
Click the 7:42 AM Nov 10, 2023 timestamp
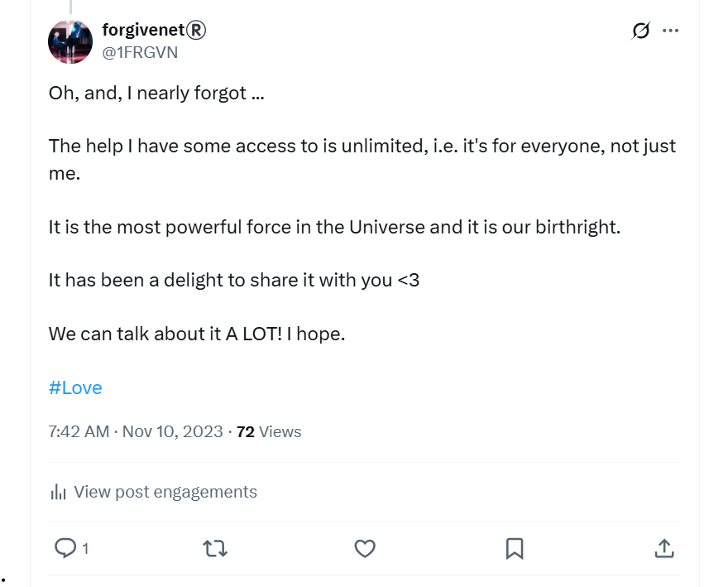(136, 432)
